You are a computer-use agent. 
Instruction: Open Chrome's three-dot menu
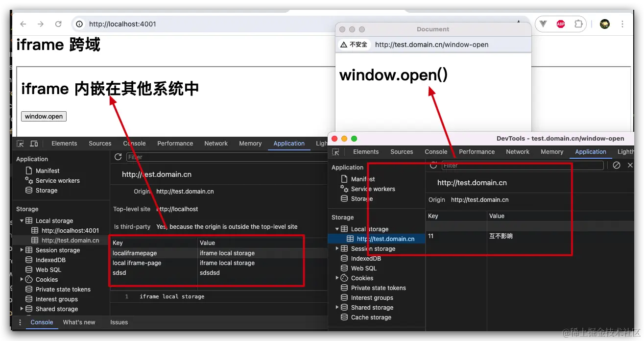tap(623, 24)
